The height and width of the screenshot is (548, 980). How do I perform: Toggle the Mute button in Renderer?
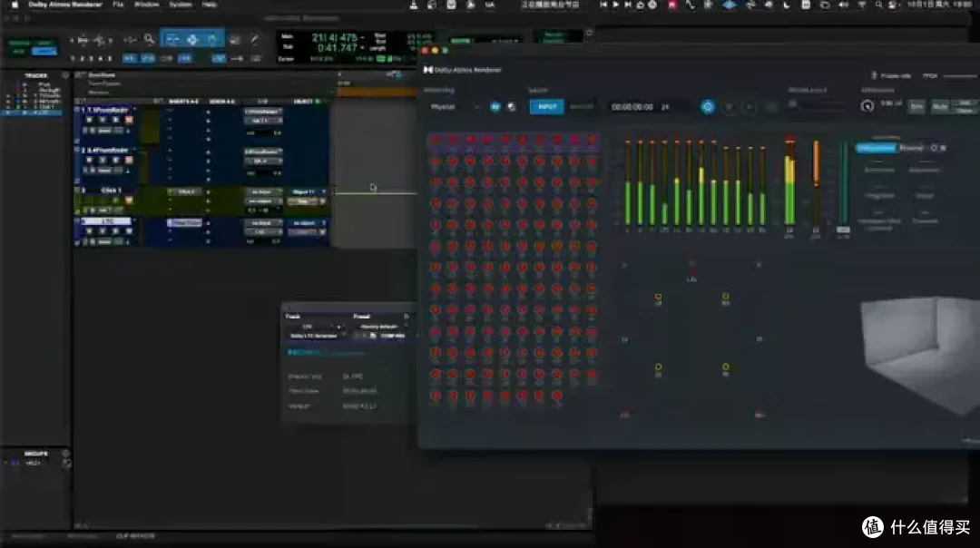[x=939, y=107]
